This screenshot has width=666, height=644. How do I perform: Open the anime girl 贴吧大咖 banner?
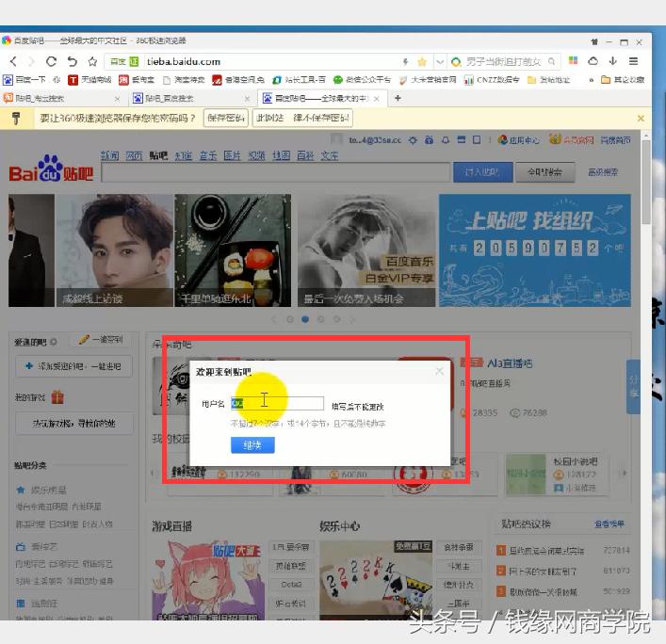(x=208, y=579)
